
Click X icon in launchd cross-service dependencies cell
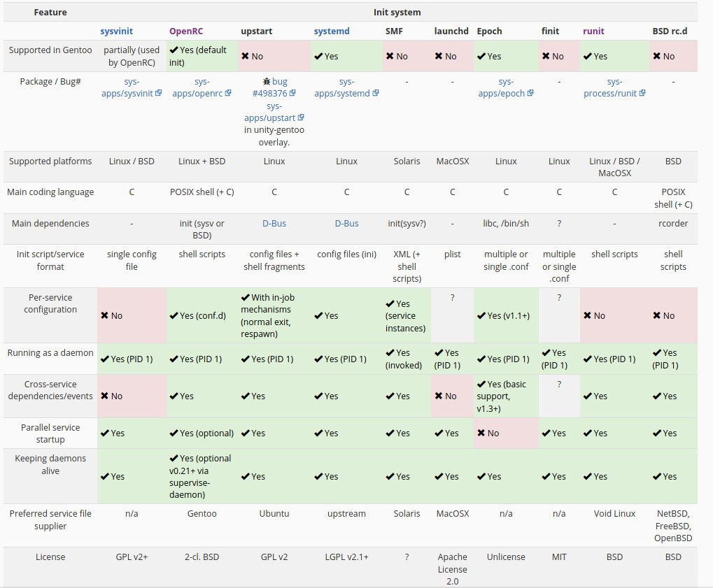pos(438,396)
